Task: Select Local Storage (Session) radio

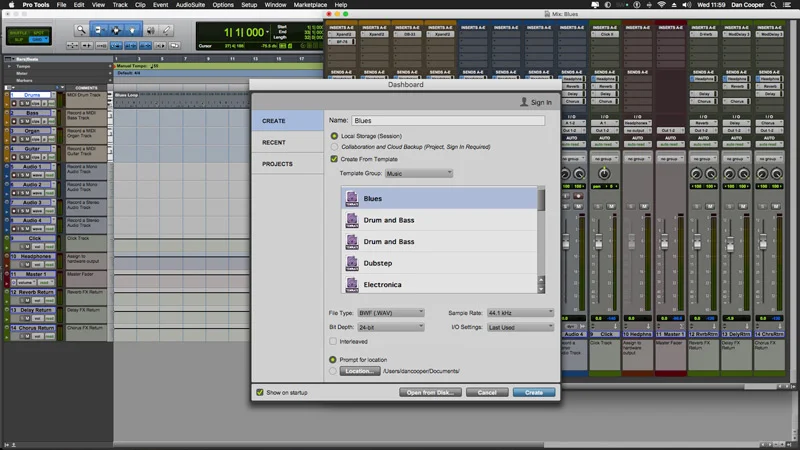Action: [x=334, y=136]
